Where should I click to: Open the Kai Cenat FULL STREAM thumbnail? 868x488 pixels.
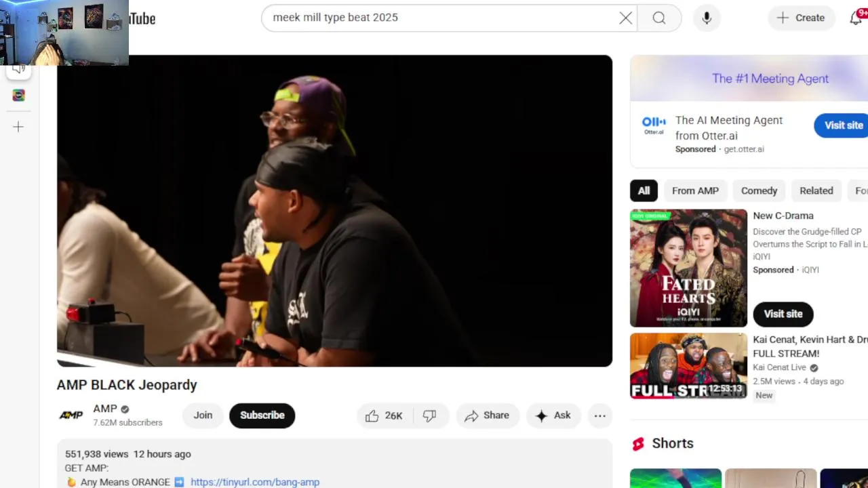tap(688, 365)
